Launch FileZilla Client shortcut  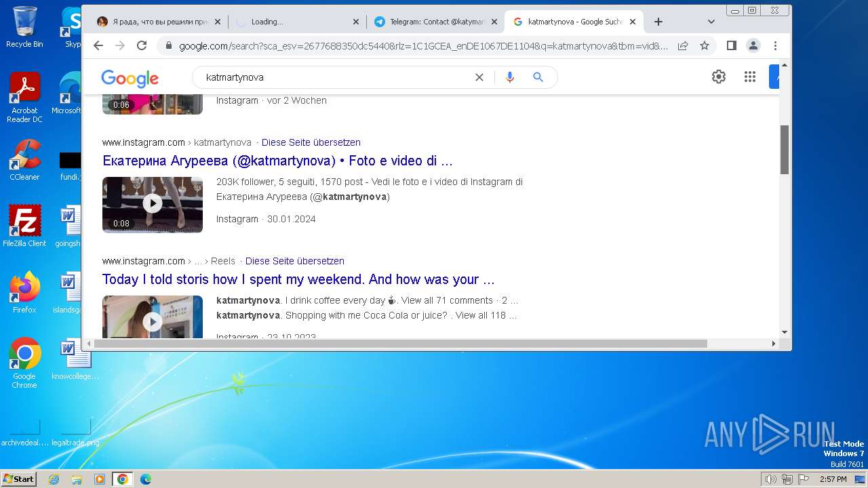click(24, 226)
